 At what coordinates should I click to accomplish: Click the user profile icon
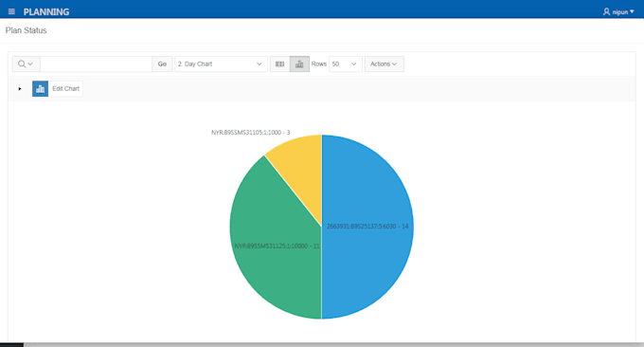pos(606,12)
